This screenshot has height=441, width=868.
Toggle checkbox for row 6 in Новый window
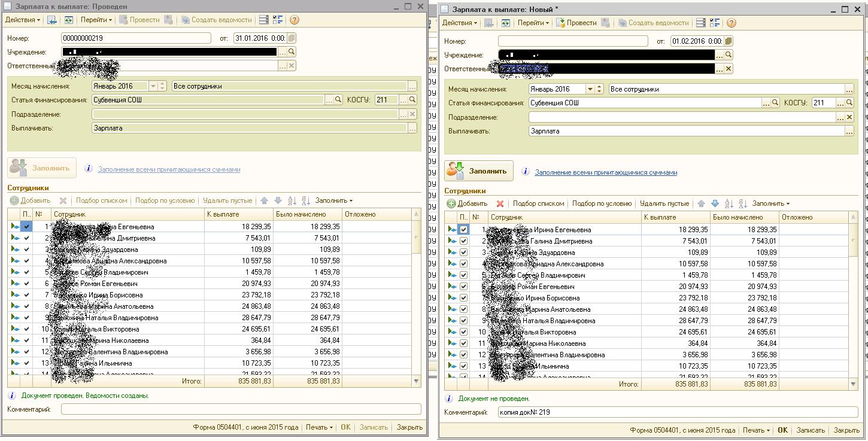point(463,287)
